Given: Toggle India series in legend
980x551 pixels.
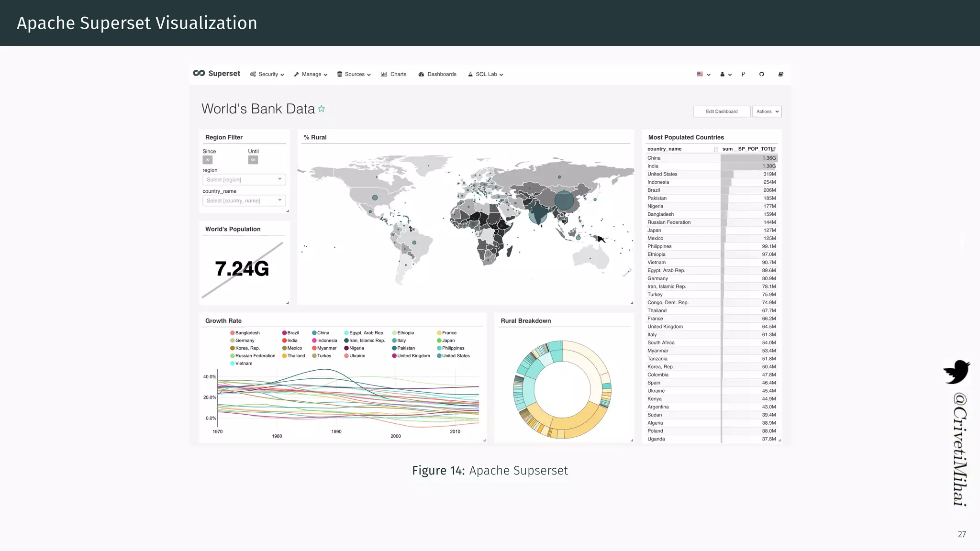Looking at the screenshot, I should coord(290,341).
